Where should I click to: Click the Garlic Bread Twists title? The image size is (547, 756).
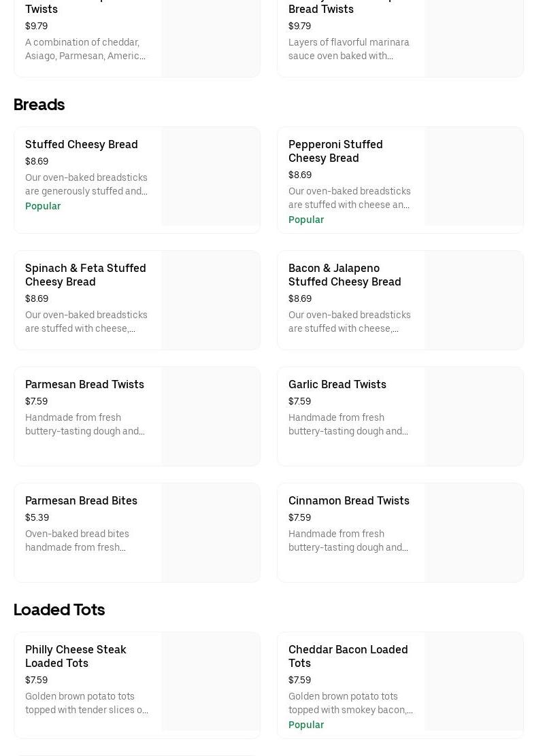[337, 384]
